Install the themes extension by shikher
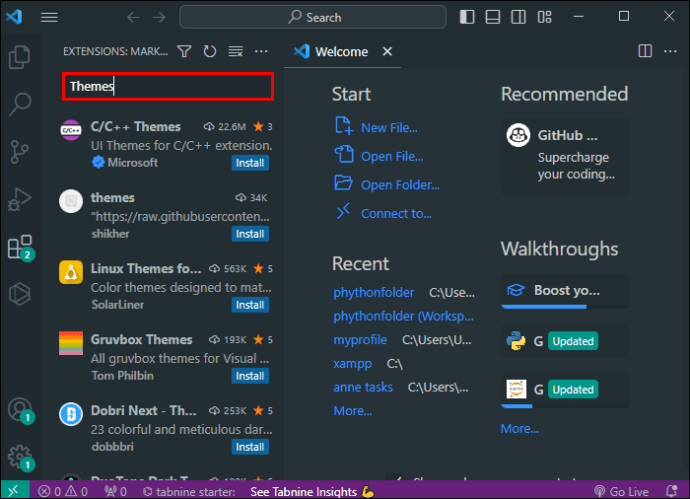Screen dimensions: 690x499 point(250,234)
